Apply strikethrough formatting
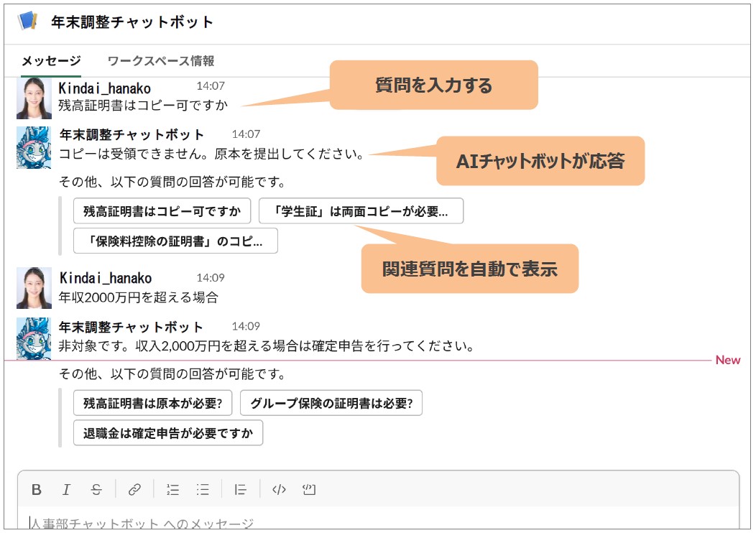Screen dimensions: 756x533 click(x=96, y=489)
